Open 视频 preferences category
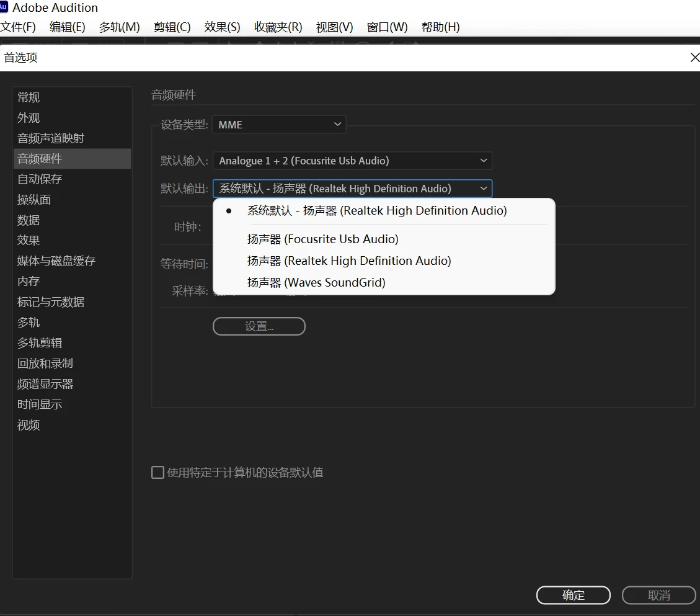Viewport: 700px width, 616px height. [x=72, y=426]
